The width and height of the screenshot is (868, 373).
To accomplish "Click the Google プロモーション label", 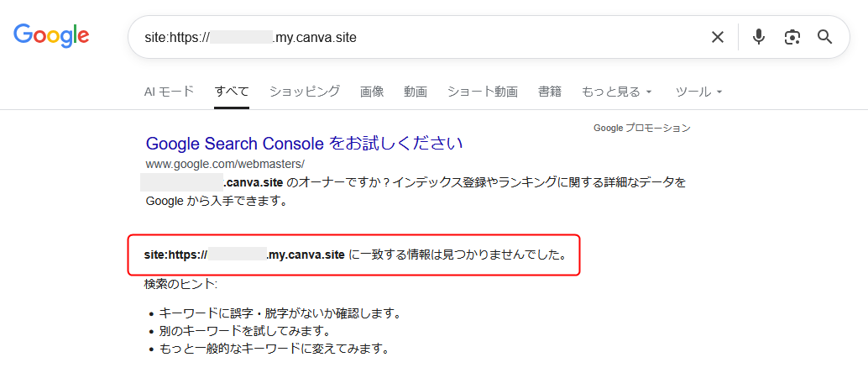I will pyautogui.click(x=641, y=128).
